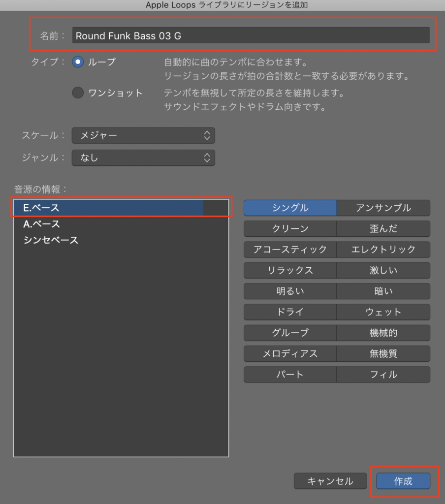Toggle the 明るい descriptor
445x504 pixels.
(x=290, y=291)
